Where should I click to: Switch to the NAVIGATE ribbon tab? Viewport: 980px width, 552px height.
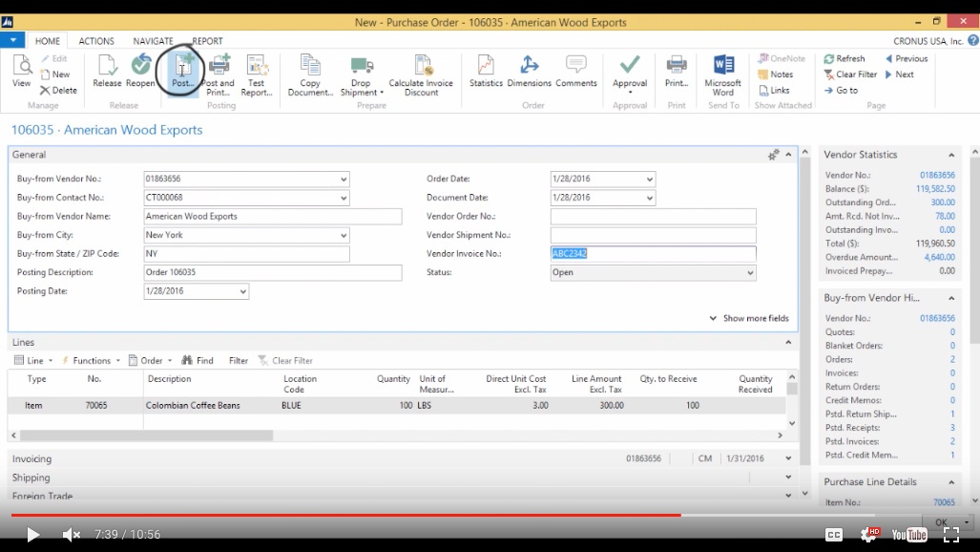[x=153, y=41]
